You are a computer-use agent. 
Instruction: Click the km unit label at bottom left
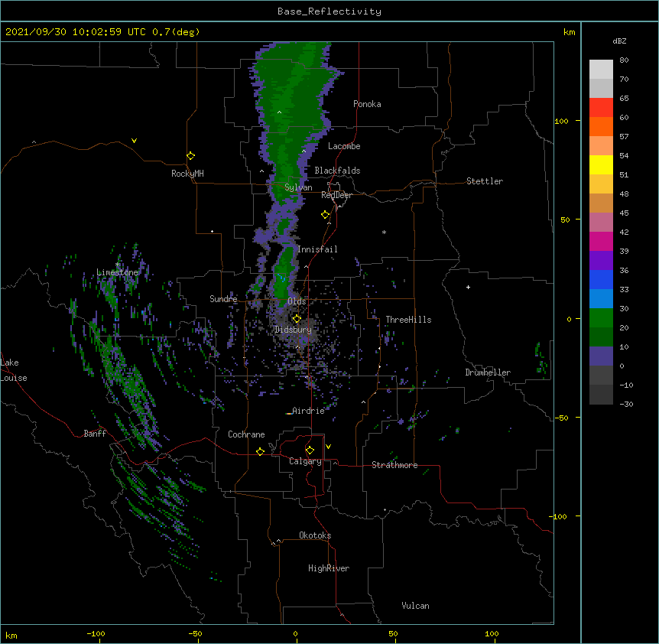pyautogui.click(x=11, y=635)
